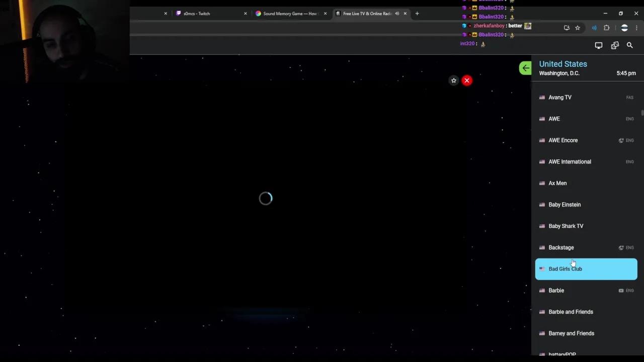Screen dimensions: 644x362
Task: Close the Sound Memory Game tab
Action: (325, 14)
